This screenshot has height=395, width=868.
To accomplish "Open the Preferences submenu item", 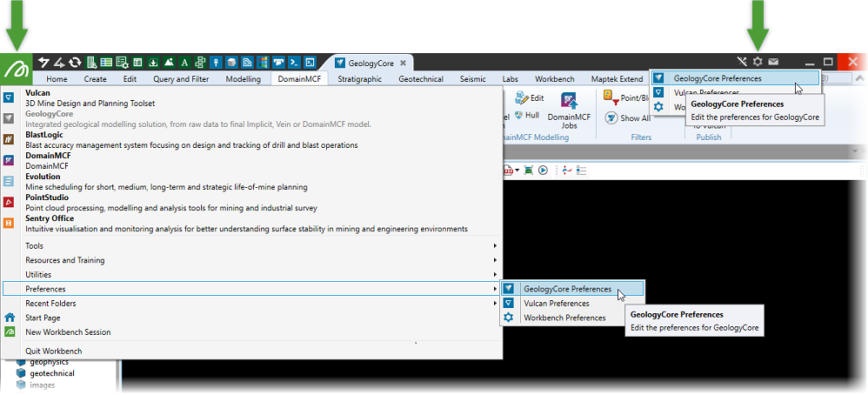I will (252, 289).
